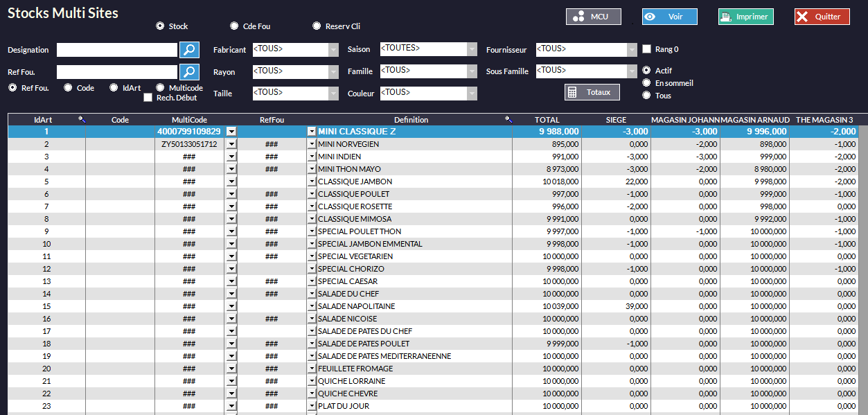The height and width of the screenshot is (415, 868).
Task: Tick the Rech. Début checkbox
Action: coord(148,98)
